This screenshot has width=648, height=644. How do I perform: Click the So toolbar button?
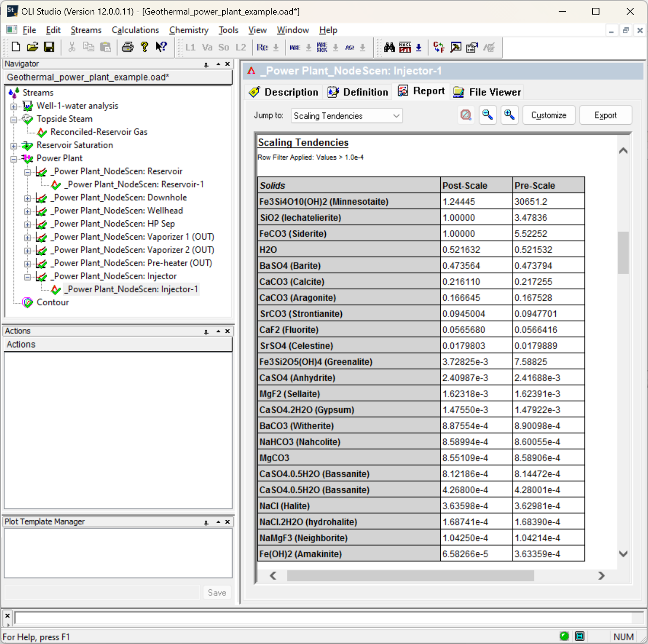click(x=224, y=47)
